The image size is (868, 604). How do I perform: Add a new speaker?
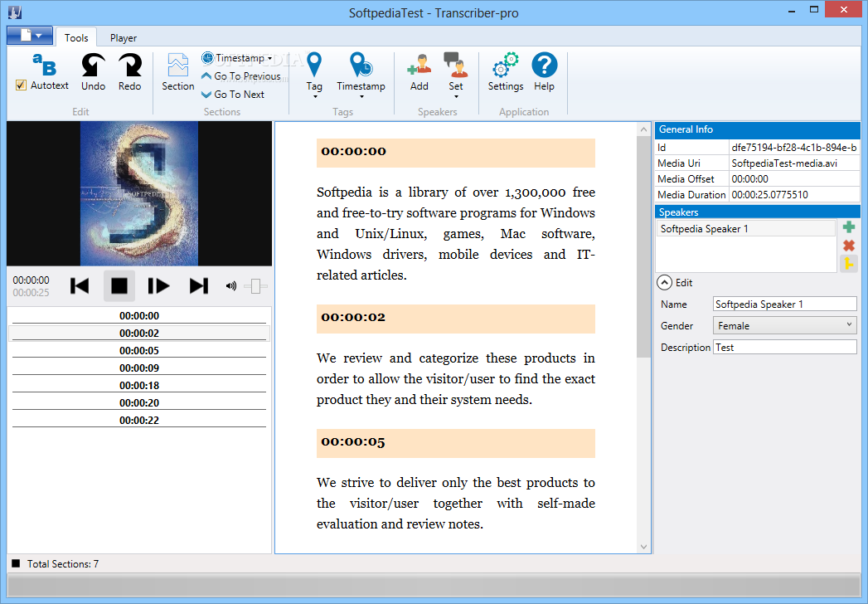[419, 71]
